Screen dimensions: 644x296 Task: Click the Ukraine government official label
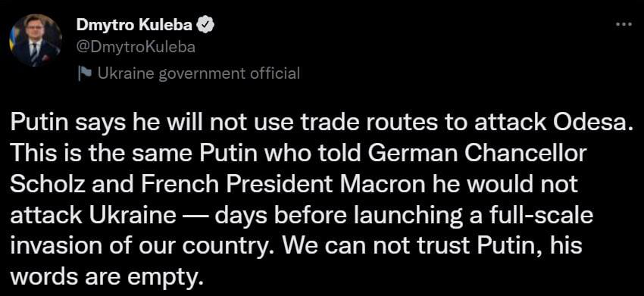pos(199,74)
